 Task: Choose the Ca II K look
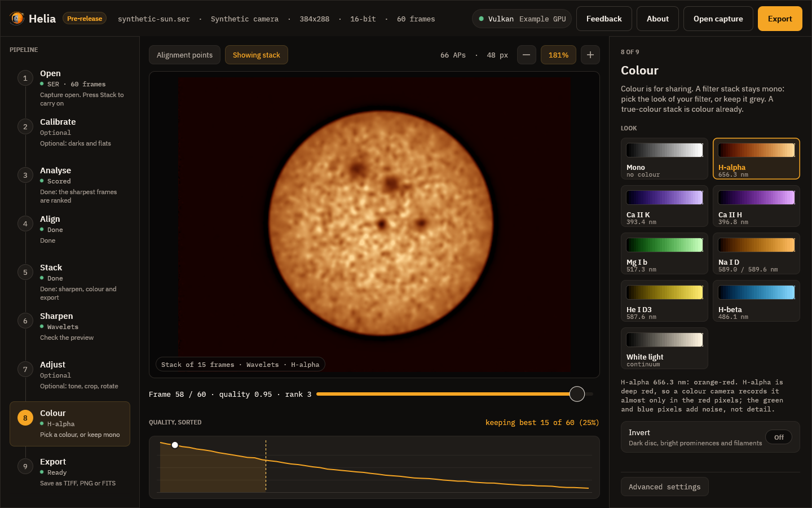[x=664, y=206]
